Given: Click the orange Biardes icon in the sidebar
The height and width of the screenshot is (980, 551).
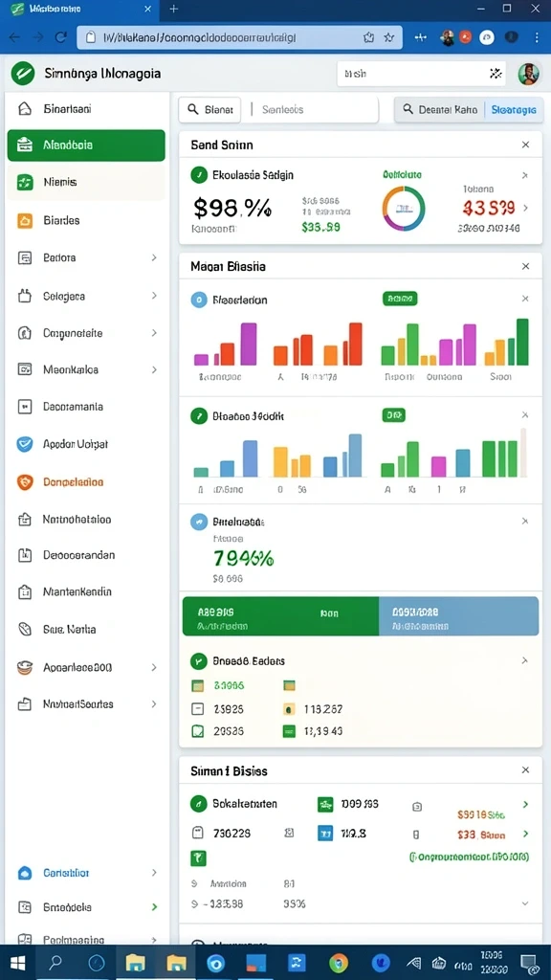Looking at the screenshot, I should pos(24,221).
